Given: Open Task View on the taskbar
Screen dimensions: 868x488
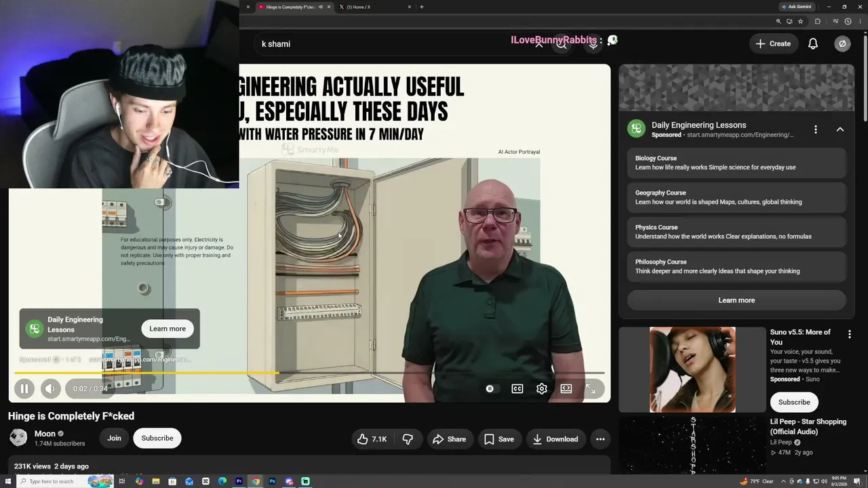Looking at the screenshot, I should [x=122, y=481].
